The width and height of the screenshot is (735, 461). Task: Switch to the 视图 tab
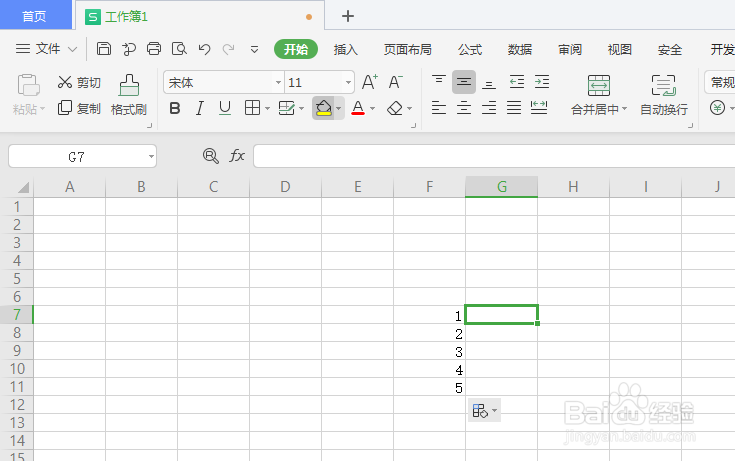point(620,49)
